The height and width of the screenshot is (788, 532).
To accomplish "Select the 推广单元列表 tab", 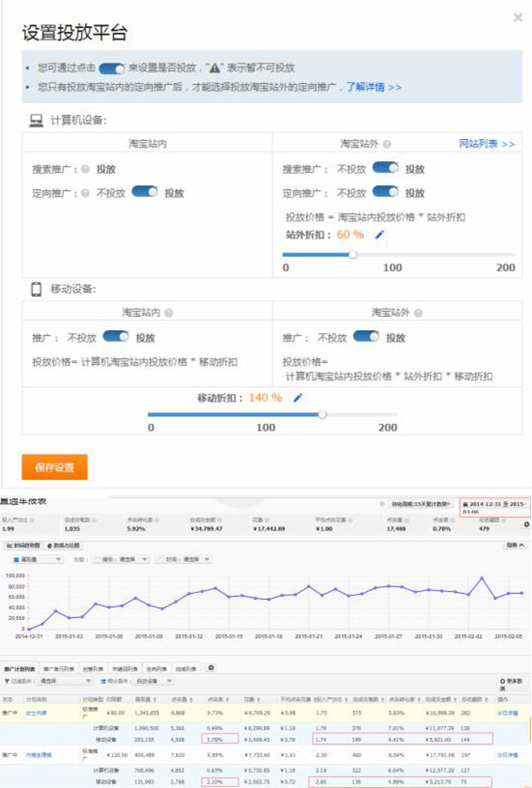I will pos(59,669).
